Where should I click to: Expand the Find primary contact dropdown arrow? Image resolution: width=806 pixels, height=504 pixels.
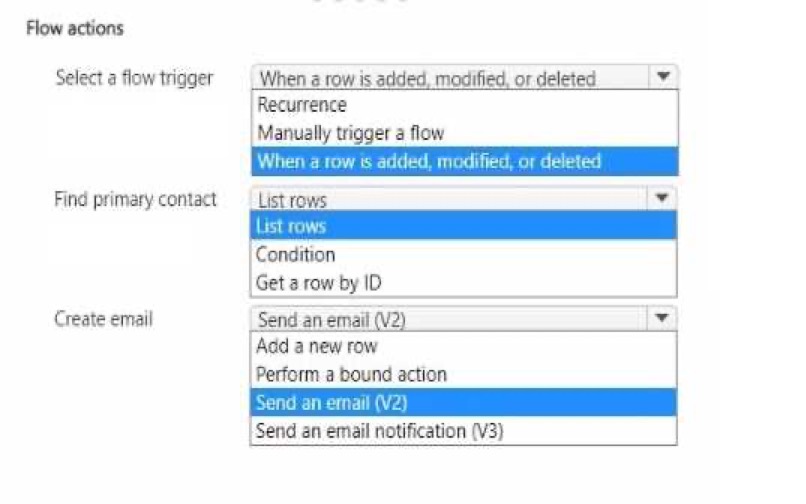click(x=662, y=199)
